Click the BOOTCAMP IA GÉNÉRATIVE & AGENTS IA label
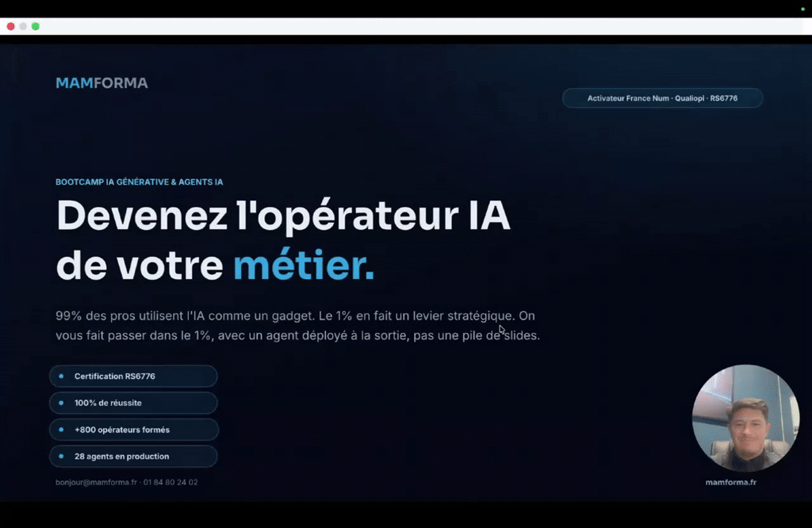 pos(140,182)
